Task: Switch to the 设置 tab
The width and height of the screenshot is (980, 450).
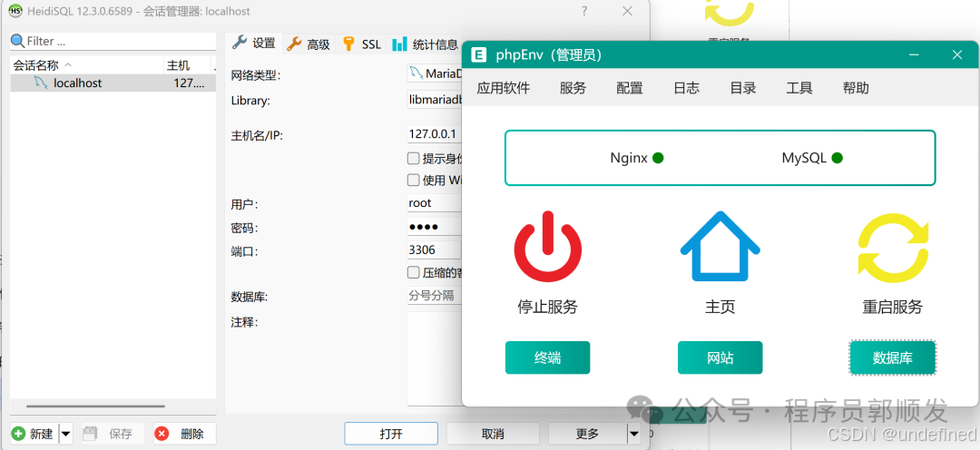Action: pos(254,44)
